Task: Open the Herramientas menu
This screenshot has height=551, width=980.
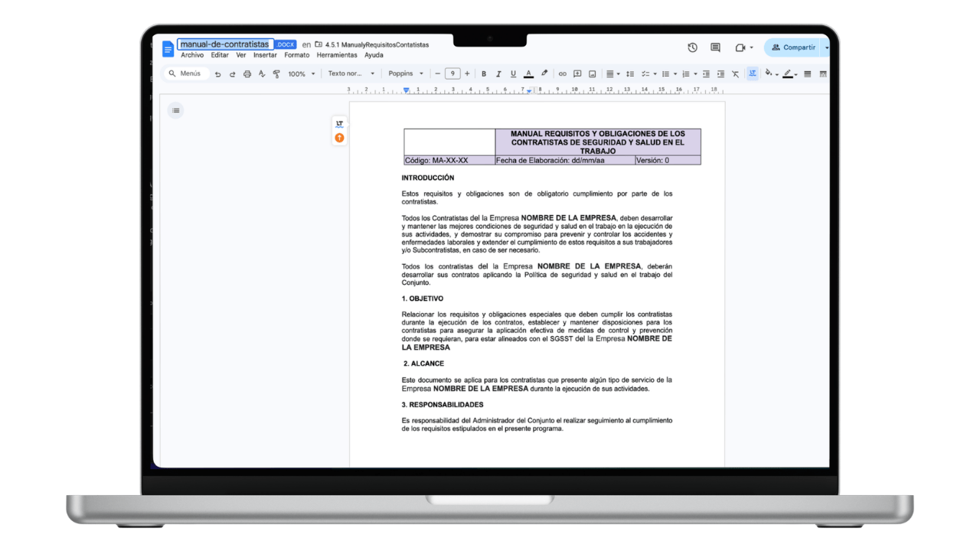Action: point(337,54)
